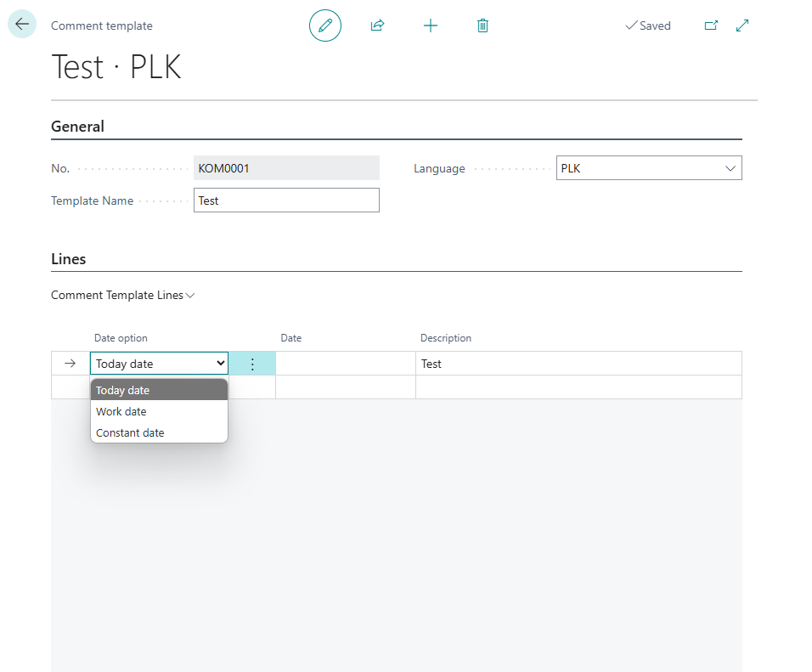Open the three-dot row options menu

coord(252,364)
